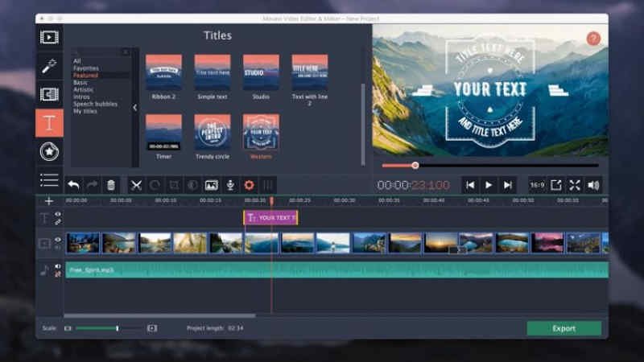Click the red playhead marker on ruler
644x362 pixels.
click(x=271, y=200)
